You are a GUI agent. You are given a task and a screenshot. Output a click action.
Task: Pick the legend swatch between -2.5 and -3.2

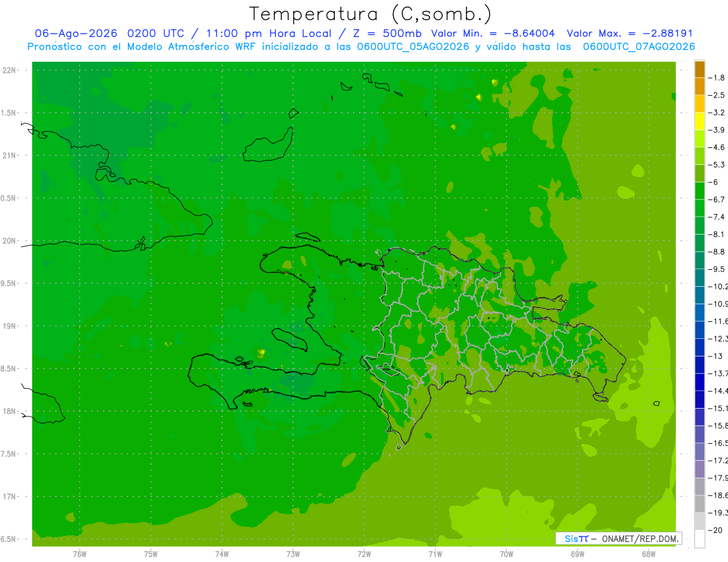[x=699, y=104]
